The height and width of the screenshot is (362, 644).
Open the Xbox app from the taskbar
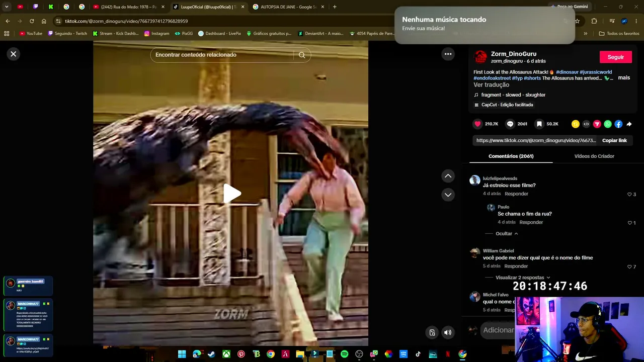pos(226,354)
